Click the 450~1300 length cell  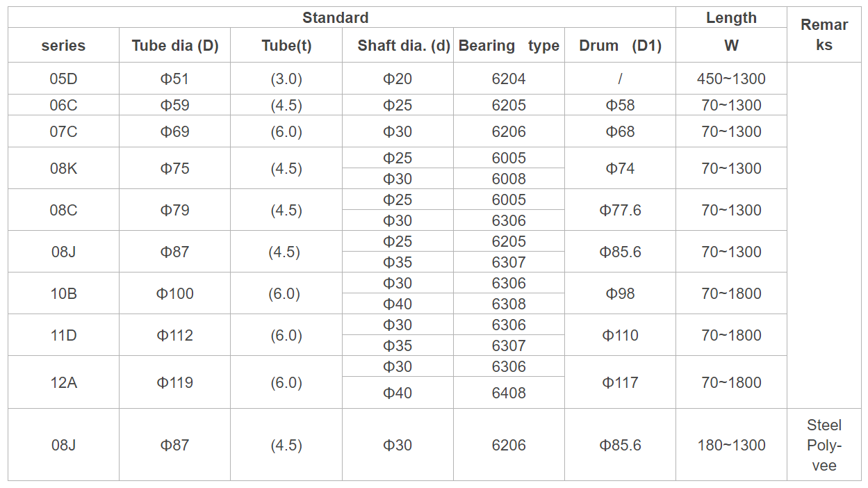tap(731, 79)
